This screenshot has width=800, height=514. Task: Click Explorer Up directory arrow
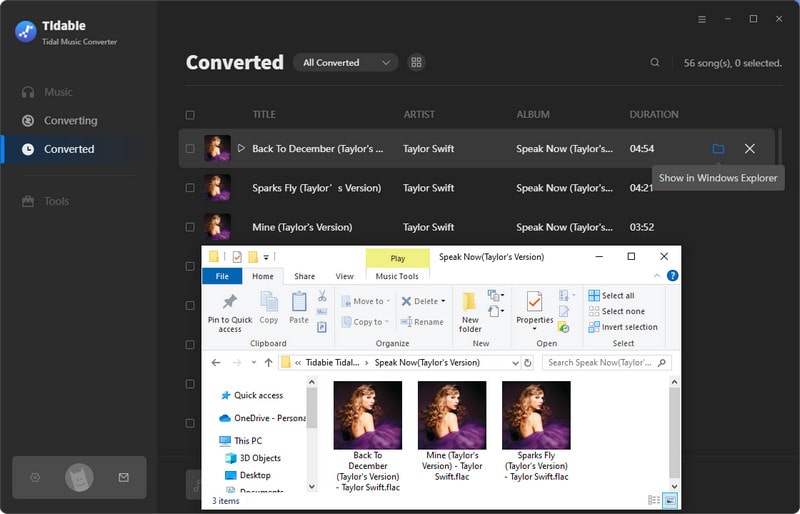click(x=269, y=362)
